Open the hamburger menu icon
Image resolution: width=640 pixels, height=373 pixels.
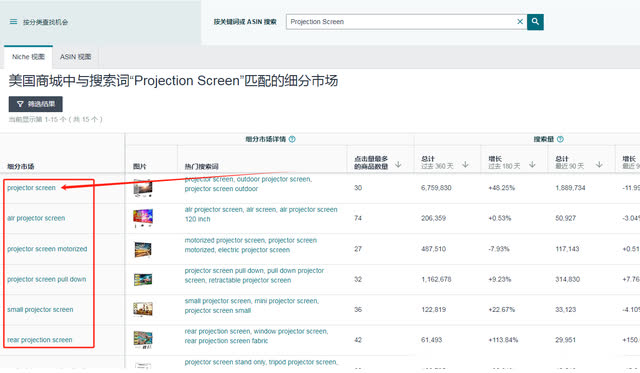point(13,22)
